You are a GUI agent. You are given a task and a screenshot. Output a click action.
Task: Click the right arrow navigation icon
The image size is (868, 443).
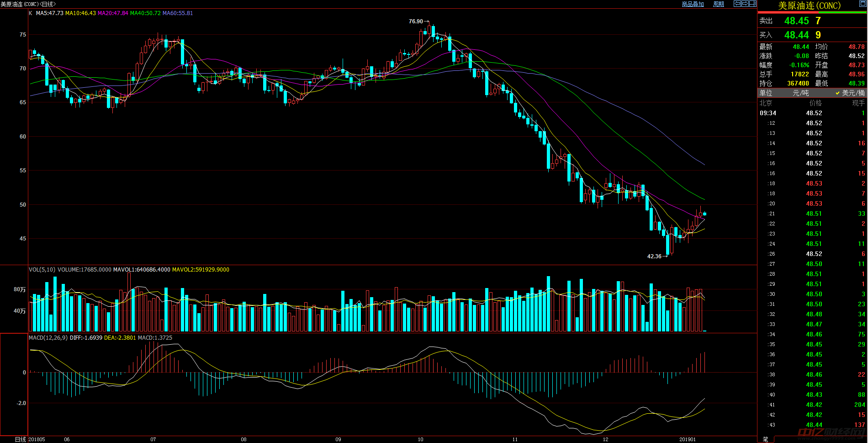click(x=745, y=4)
